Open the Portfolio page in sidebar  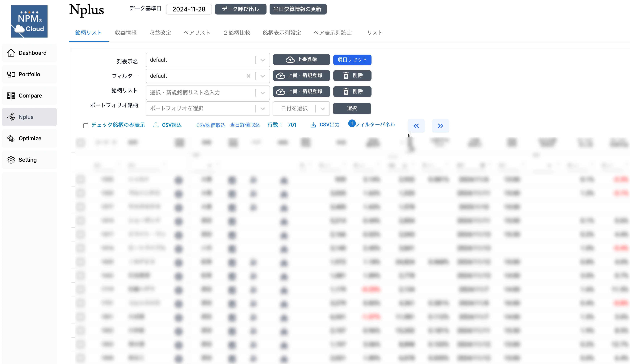(x=29, y=74)
